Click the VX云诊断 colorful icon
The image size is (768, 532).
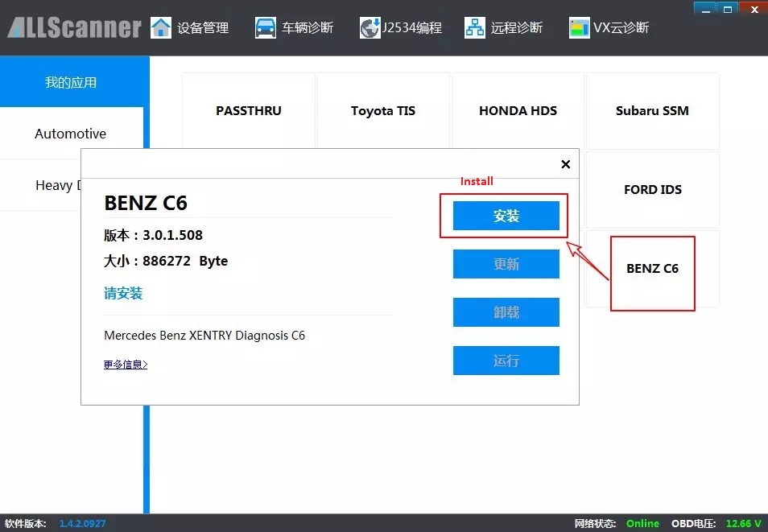[x=579, y=27]
